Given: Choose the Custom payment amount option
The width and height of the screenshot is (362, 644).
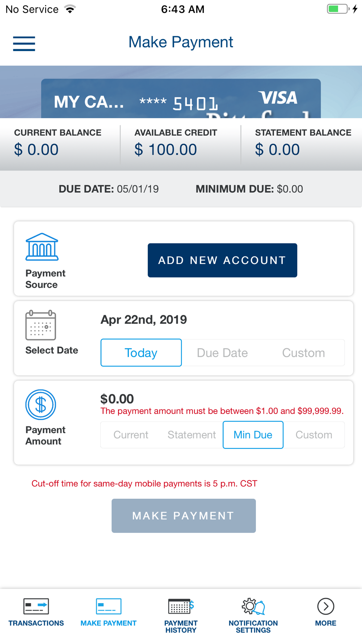Looking at the screenshot, I should (314, 435).
